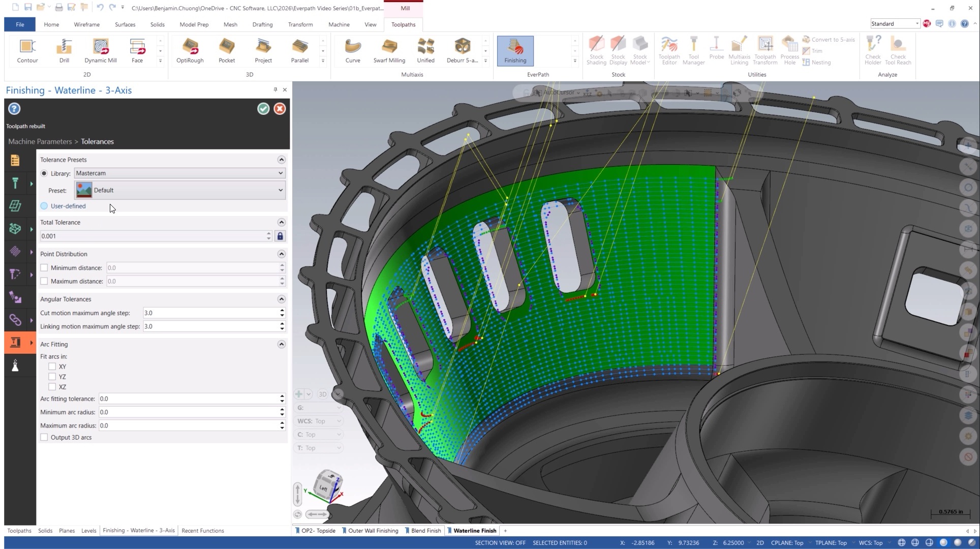Enable the Minimum distance checkbox
Screen dimensions: 980x549
click(44, 268)
